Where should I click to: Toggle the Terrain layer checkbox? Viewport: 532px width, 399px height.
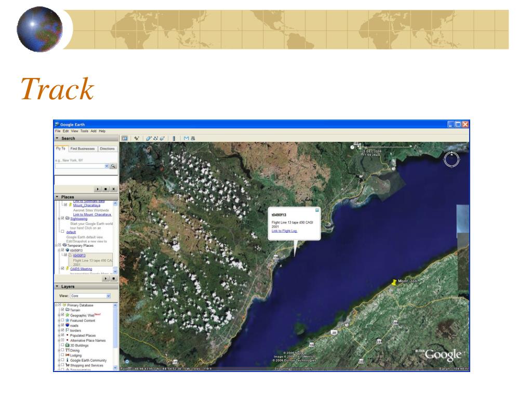[x=62, y=310]
